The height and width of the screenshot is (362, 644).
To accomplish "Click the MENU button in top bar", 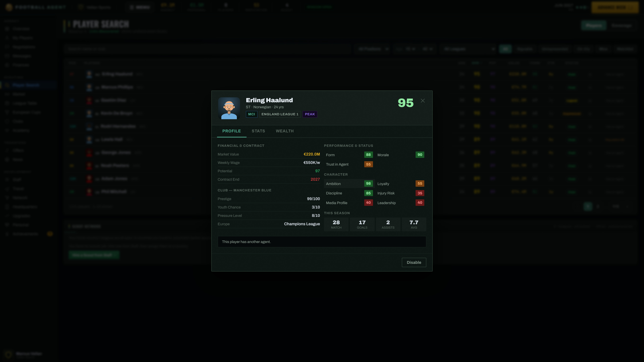I will click(140, 7).
